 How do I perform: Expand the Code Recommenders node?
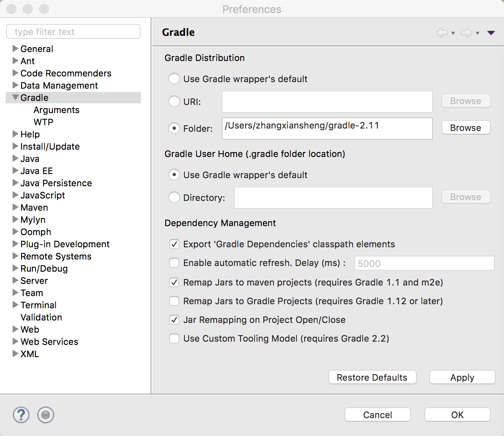(15, 73)
